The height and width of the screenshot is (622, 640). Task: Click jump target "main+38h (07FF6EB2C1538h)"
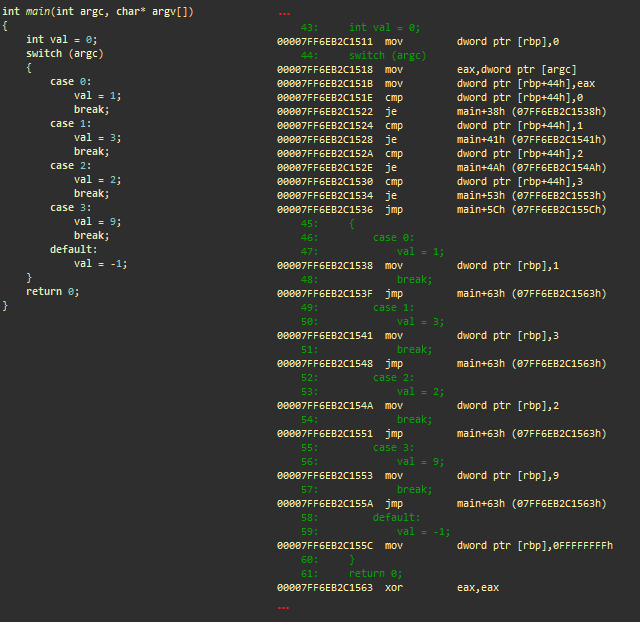click(531, 111)
